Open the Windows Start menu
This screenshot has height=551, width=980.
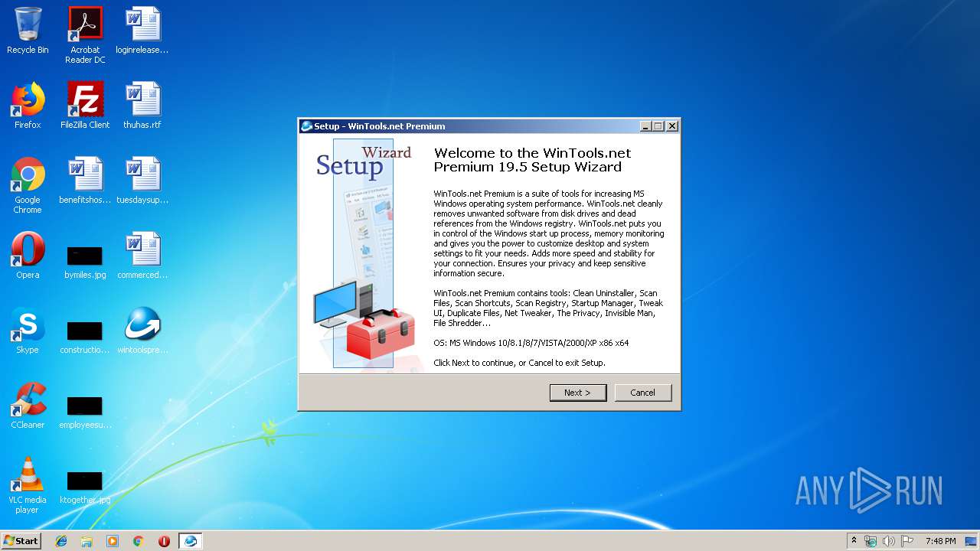(x=21, y=540)
